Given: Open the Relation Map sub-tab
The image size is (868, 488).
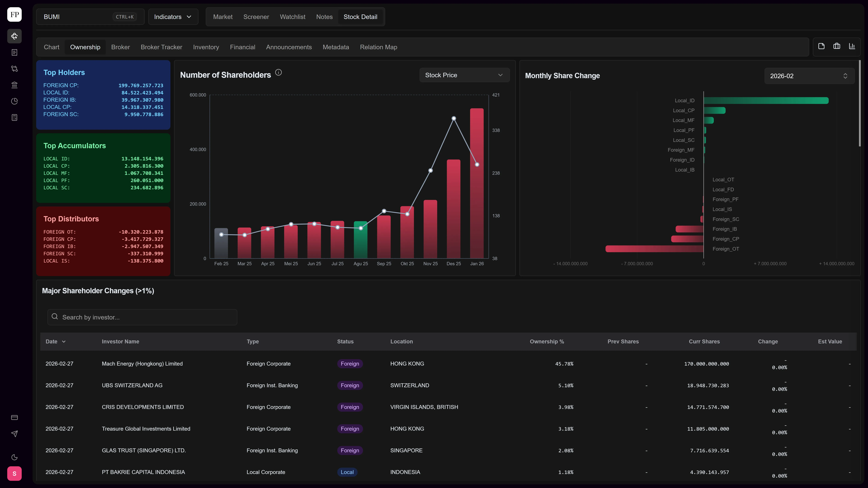Looking at the screenshot, I should [378, 47].
